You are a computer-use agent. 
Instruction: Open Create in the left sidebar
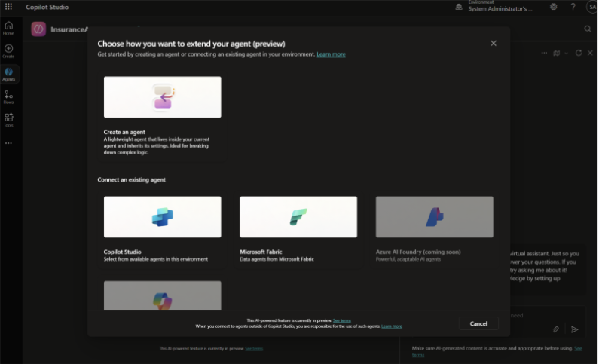point(8,51)
